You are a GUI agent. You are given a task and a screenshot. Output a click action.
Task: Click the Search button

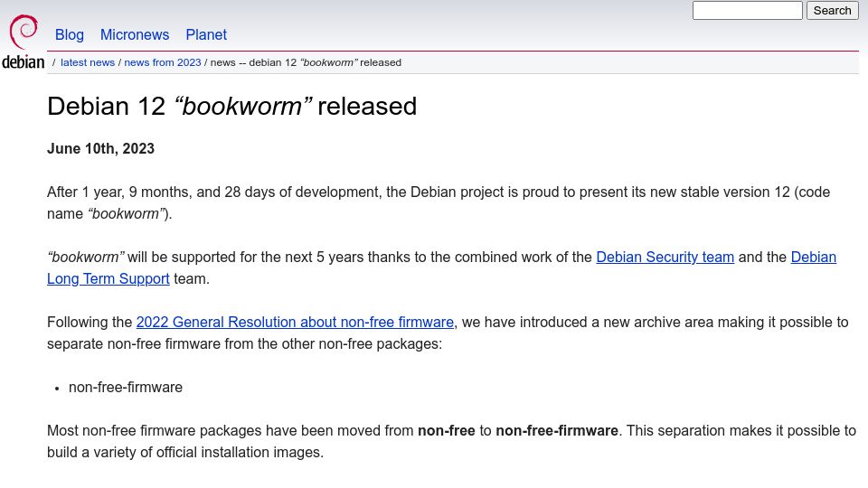tap(832, 11)
